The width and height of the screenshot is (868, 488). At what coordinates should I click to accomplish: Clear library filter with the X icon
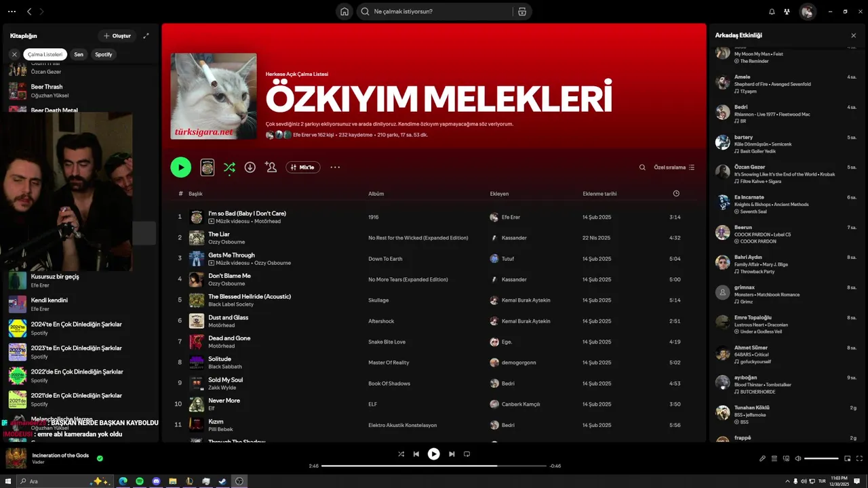coord(14,54)
